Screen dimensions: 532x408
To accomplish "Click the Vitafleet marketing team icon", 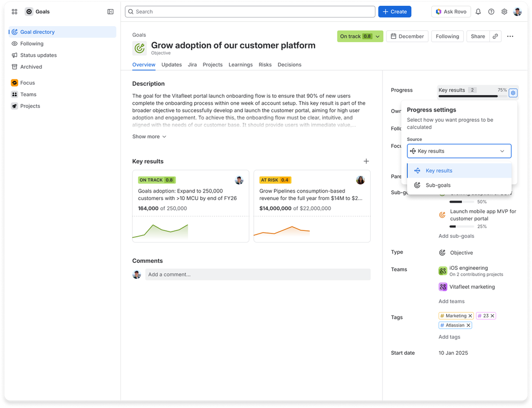I will tap(443, 287).
